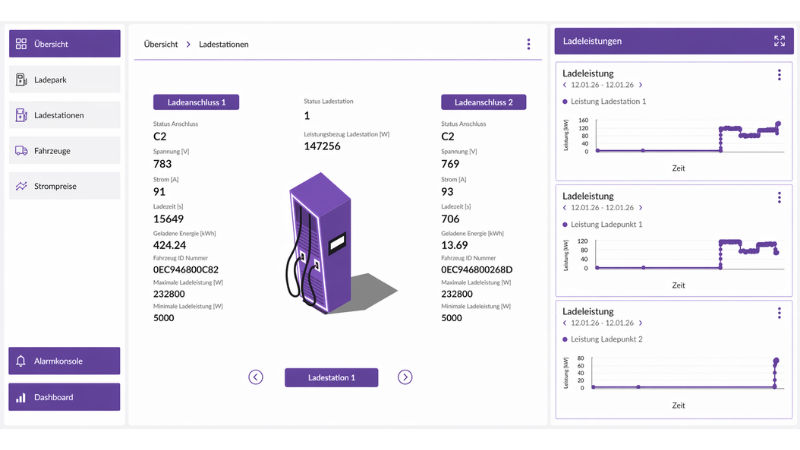Go to Übersicht in the breadcrumb
Viewport: 800px width, 450px height.
tap(161, 44)
